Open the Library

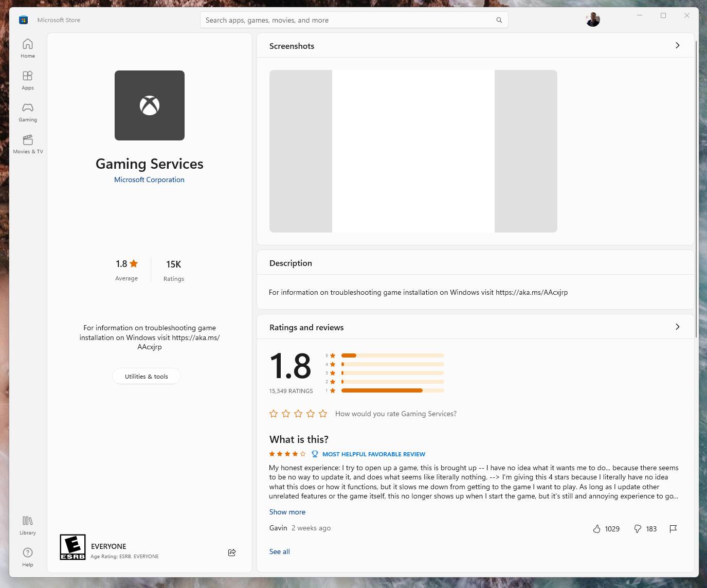click(x=28, y=525)
